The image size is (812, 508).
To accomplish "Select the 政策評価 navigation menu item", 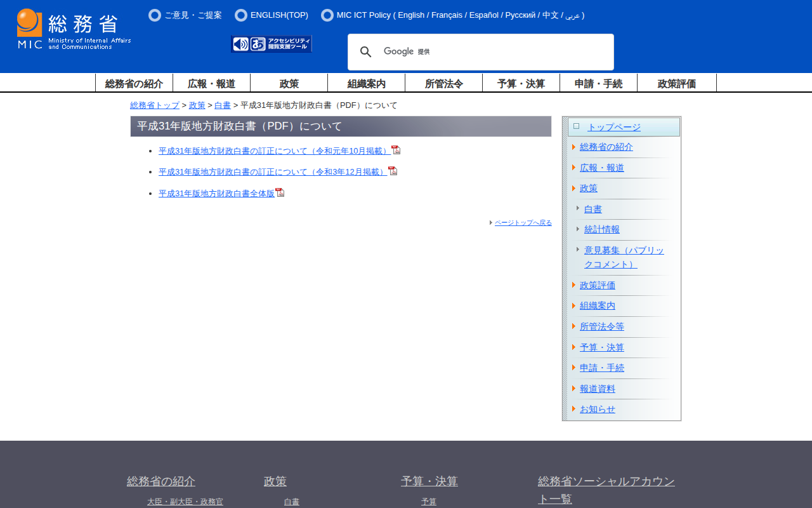I will (x=676, y=83).
